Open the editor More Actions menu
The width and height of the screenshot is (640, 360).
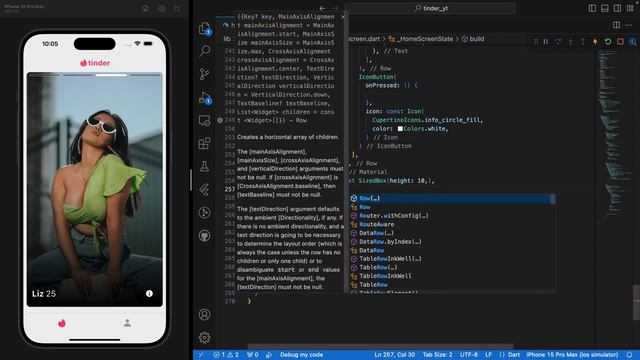(629, 25)
